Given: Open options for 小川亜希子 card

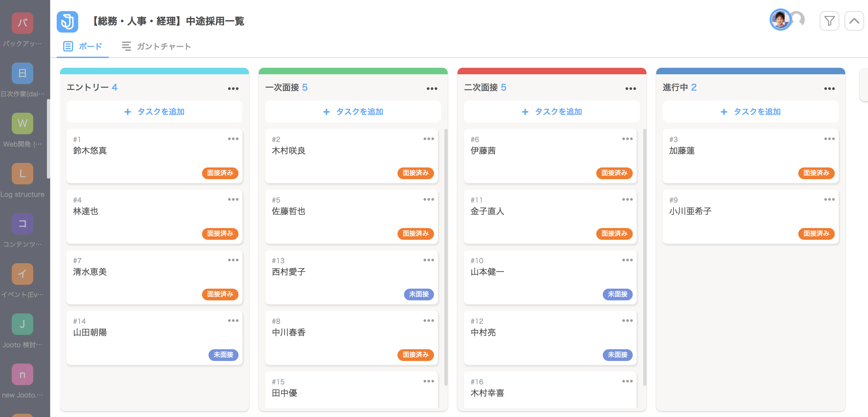Looking at the screenshot, I should coord(830,199).
